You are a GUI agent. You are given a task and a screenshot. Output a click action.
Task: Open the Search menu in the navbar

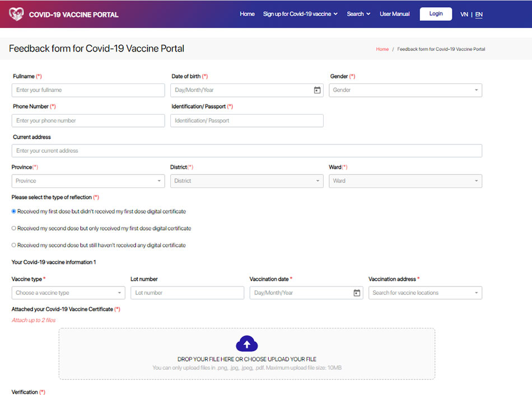[x=358, y=14]
